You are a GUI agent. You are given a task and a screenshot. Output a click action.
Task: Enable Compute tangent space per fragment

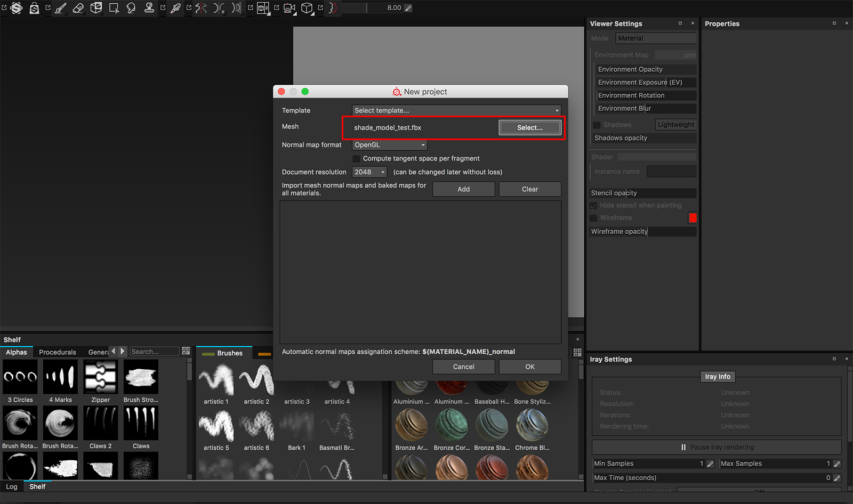point(356,158)
